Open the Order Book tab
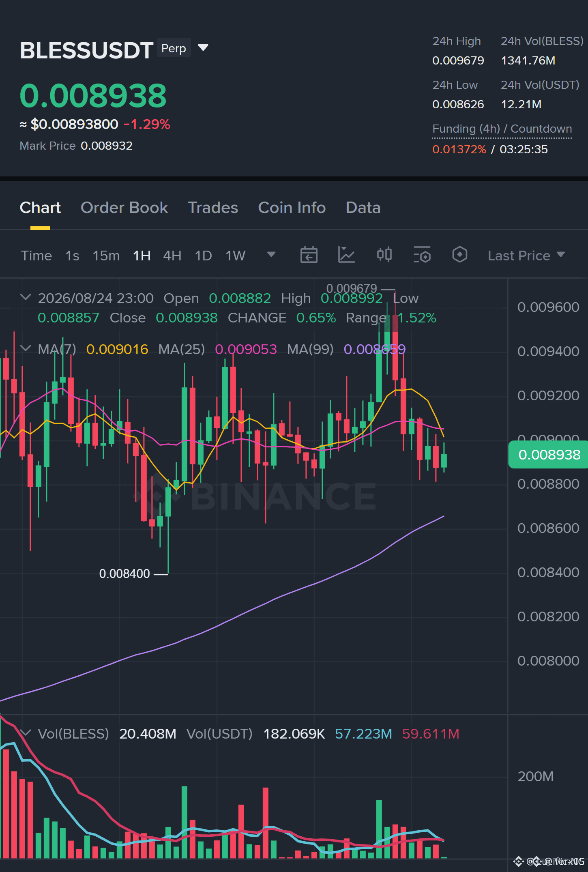Screen dimensions: 588x872 point(124,208)
